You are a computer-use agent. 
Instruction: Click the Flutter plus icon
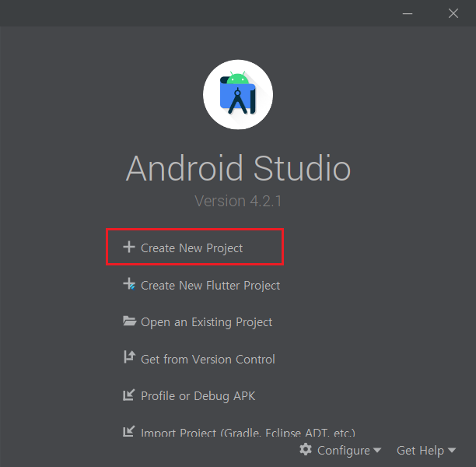pyautogui.click(x=129, y=284)
